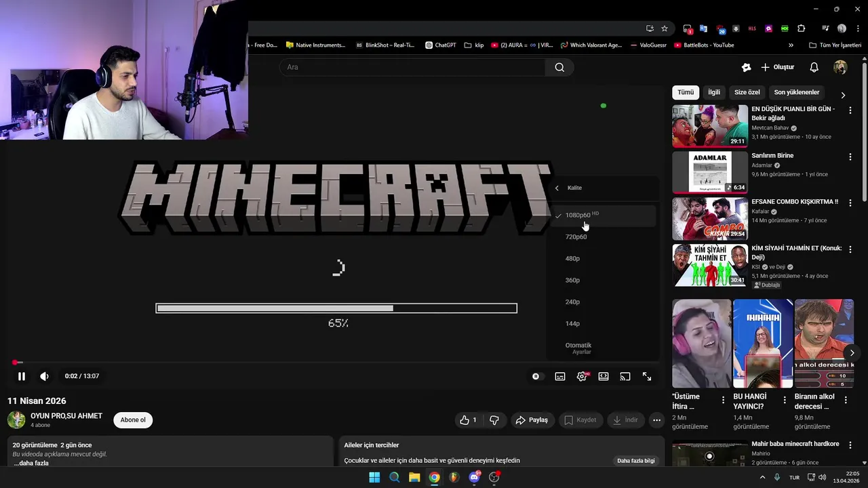868x488 pixels.
Task: Open the media control playlist icon in Chrome
Action: point(825,28)
